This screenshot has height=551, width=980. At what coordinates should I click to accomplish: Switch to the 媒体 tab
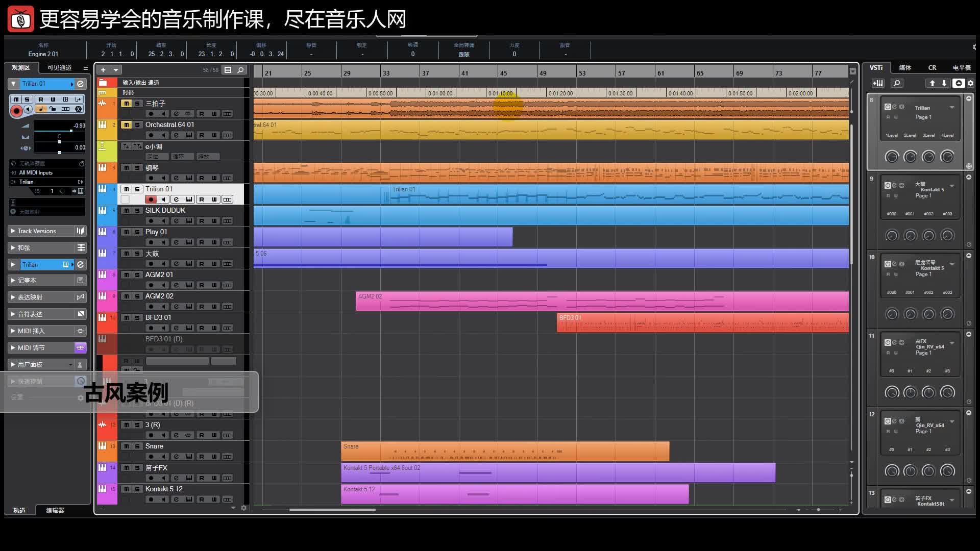(905, 67)
